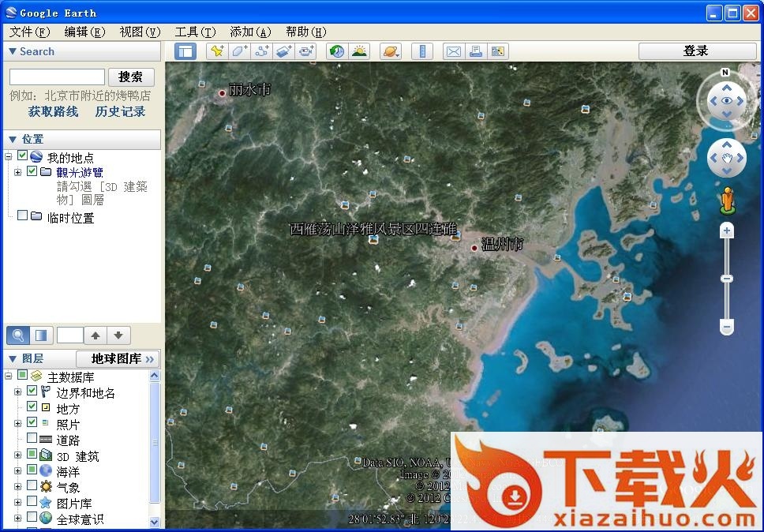This screenshot has height=532, width=764.
Task: Expand the 边界和地名 layer tree
Action: pos(17,392)
